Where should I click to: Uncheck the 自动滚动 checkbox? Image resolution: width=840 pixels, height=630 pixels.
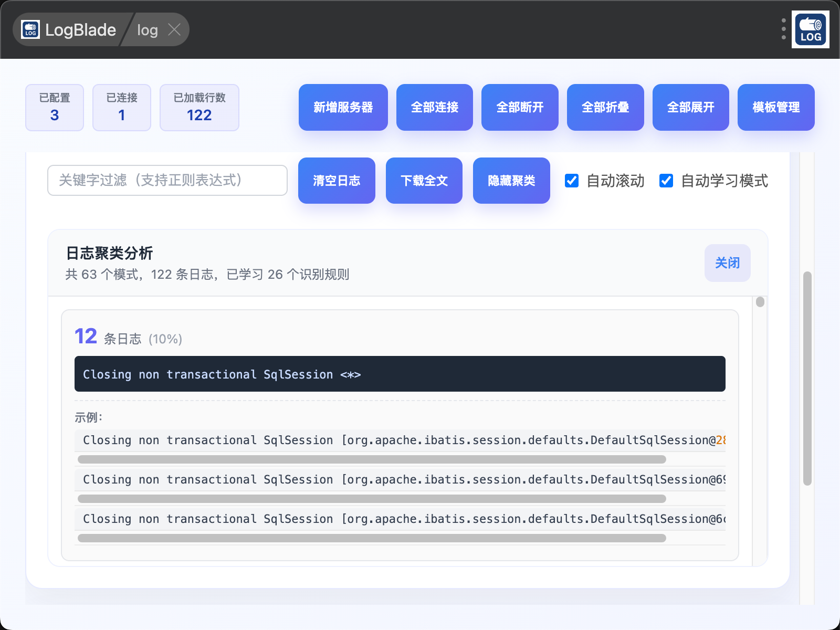tap(572, 181)
